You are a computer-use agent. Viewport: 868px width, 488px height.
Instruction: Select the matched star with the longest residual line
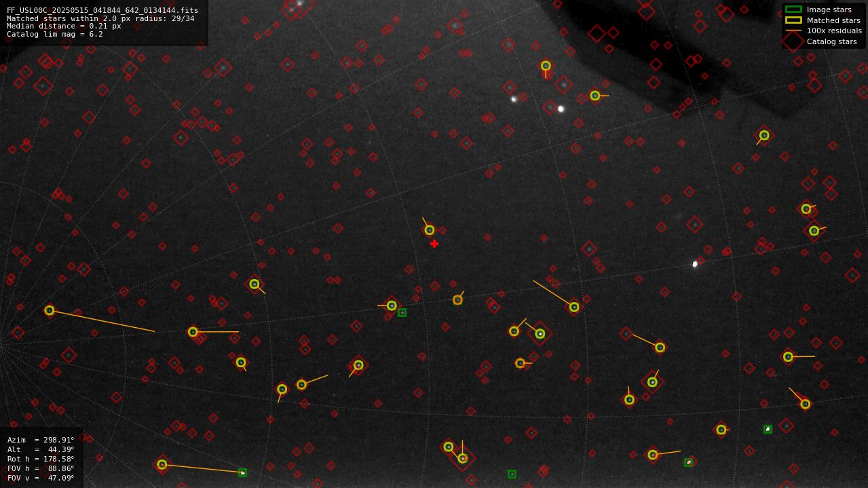click(x=50, y=310)
